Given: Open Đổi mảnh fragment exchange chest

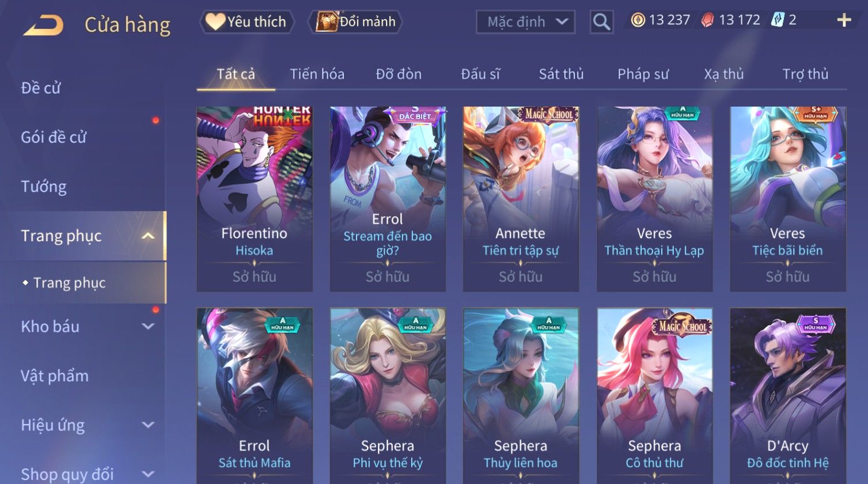Looking at the screenshot, I should tap(355, 22).
